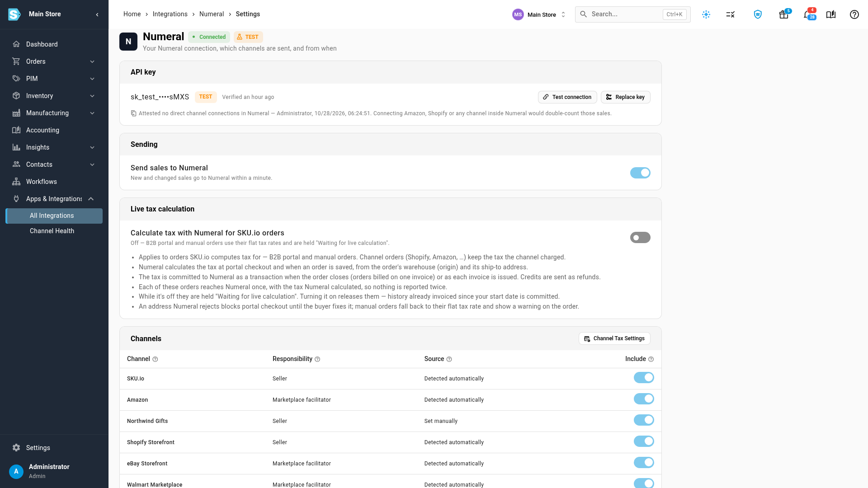Click the Test connection button

pos(567,97)
